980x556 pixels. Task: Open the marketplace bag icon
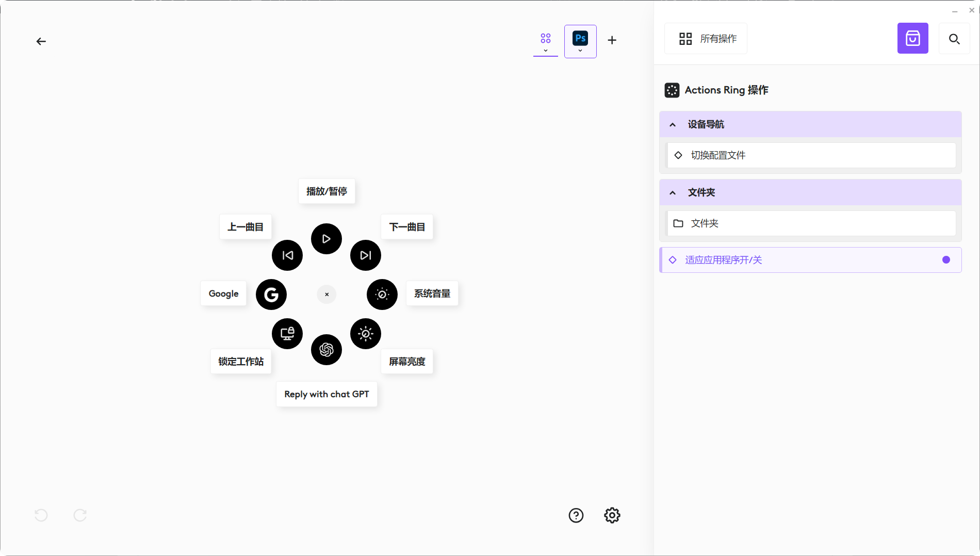point(913,38)
